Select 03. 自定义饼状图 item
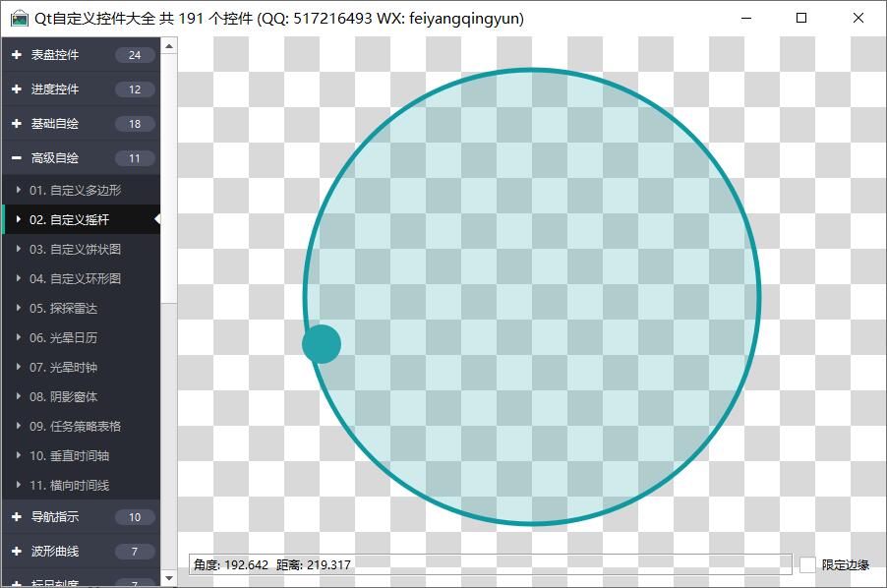This screenshot has width=887, height=588. pyautogui.click(x=75, y=250)
